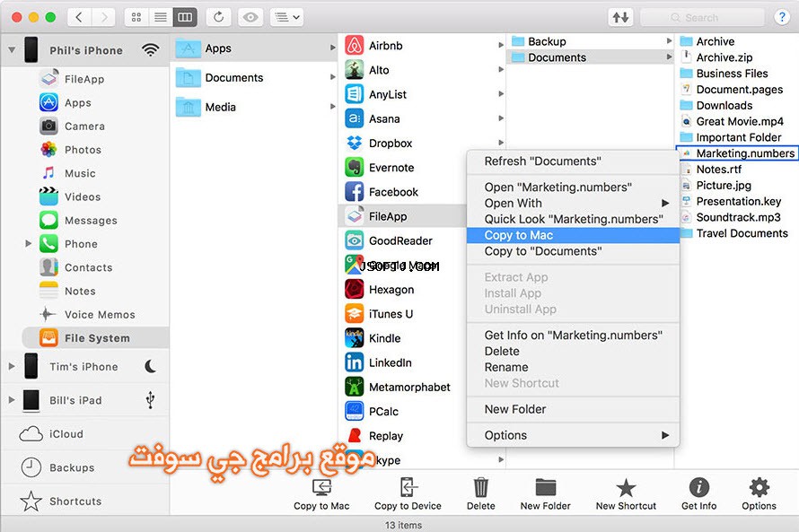Image resolution: width=799 pixels, height=532 pixels.
Task: Select FileApp in the sidebar
Action: pyautogui.click(x=84, y=79)
